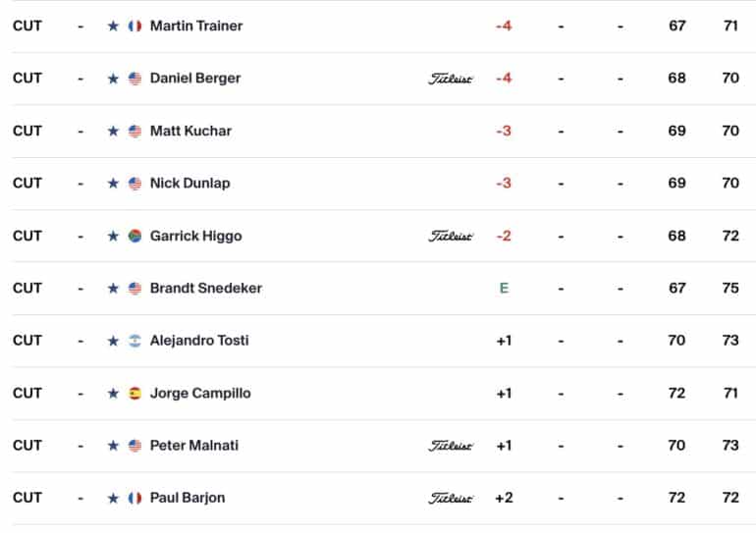Click the South Africa flag next to Garrick Higgo
The width and height of the screenshot is (756, 533).
(x=135, y=237)
